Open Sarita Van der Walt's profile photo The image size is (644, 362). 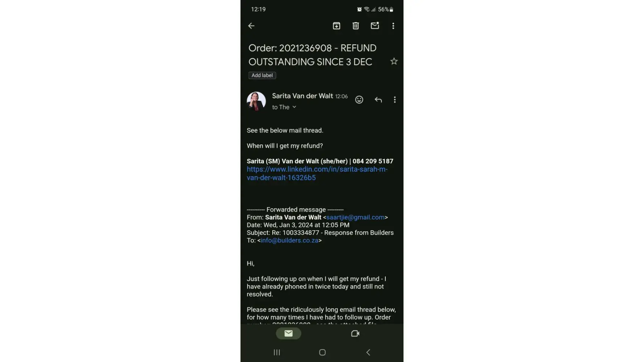(x=256, y=101)
